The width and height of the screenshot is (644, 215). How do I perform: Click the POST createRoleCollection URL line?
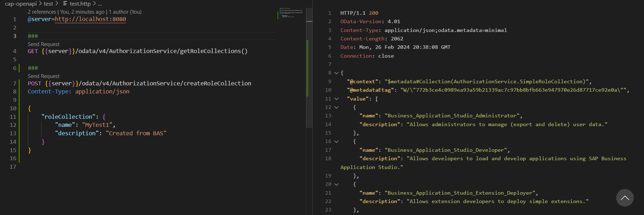[139, 84]
